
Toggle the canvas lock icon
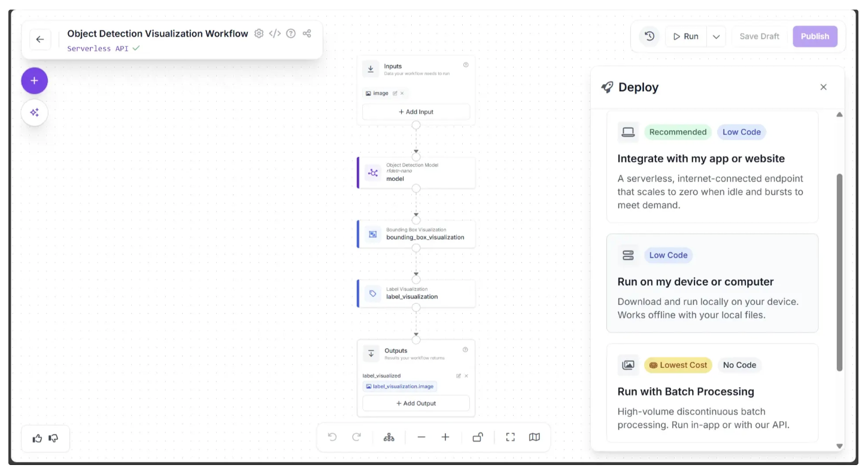pos(478,437)
